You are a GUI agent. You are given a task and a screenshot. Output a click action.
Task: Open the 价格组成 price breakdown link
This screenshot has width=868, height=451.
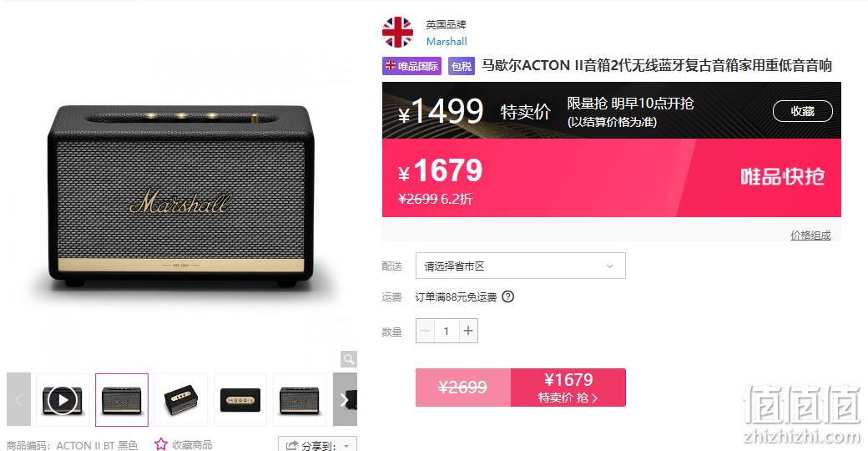(x=810, y=236)
